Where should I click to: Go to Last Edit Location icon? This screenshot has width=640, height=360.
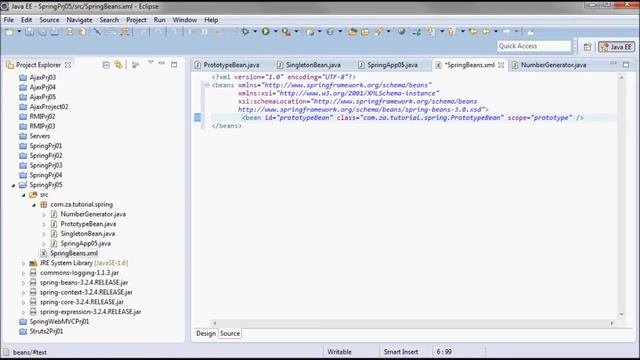[473, 31]
